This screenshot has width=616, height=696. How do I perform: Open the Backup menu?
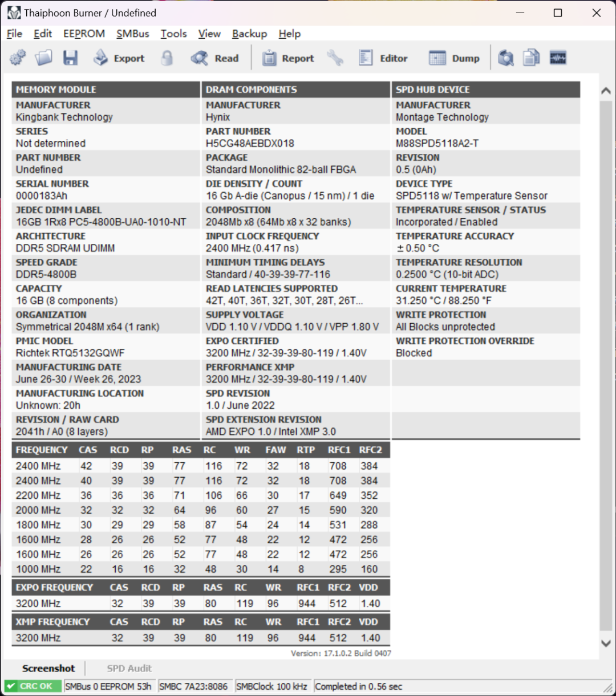click(249, 34)
